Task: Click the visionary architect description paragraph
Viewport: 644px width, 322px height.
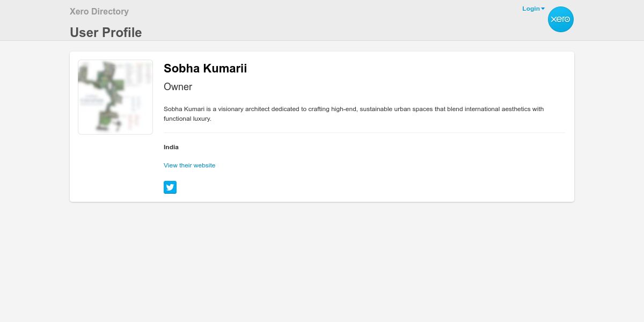Action: [x=353, y=109]
